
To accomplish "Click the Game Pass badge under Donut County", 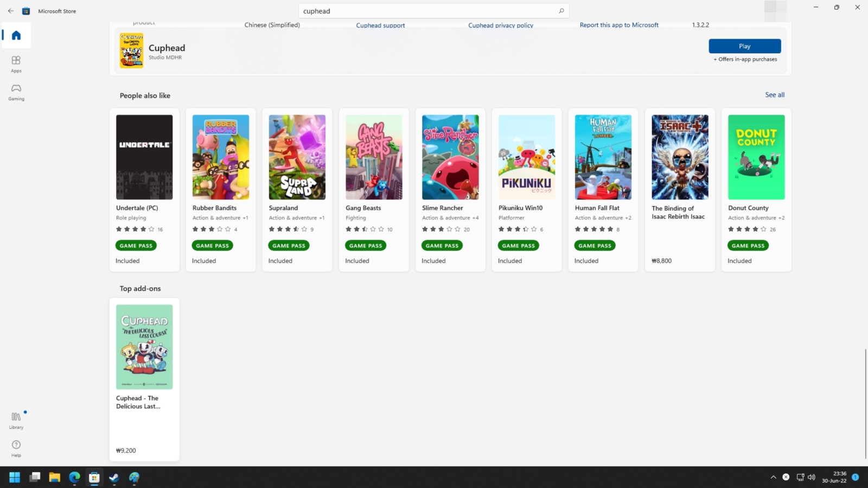I will [748, 246].
